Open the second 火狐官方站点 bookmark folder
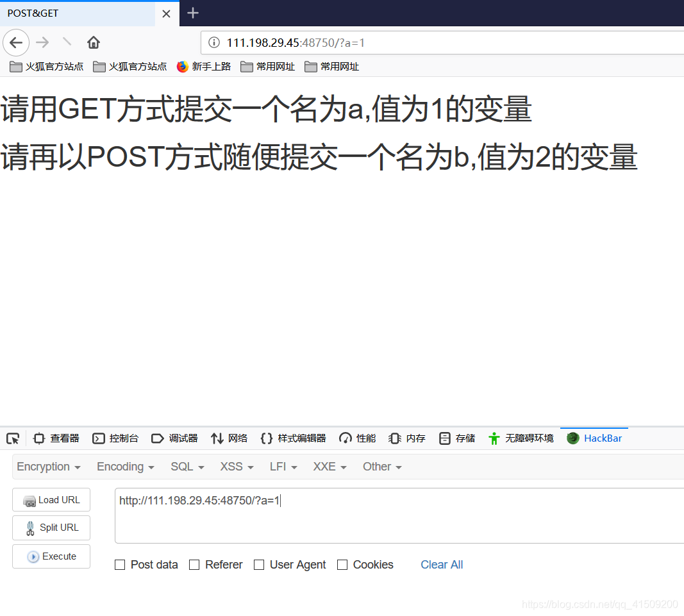This screenshot has width=684, height=616. [130, 66]
